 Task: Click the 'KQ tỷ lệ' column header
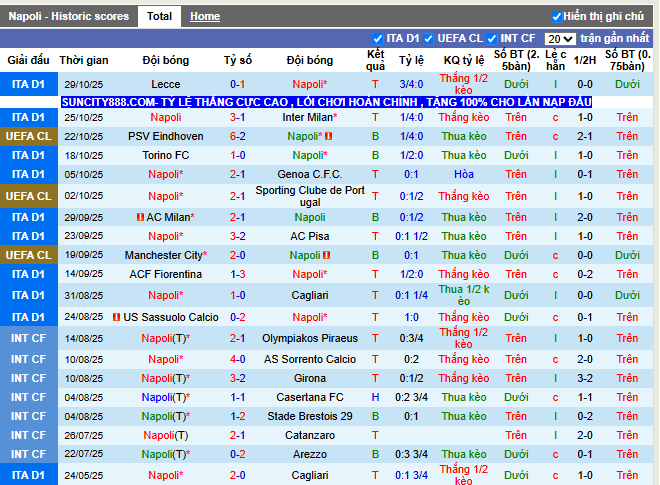click(x=464, y=60)
